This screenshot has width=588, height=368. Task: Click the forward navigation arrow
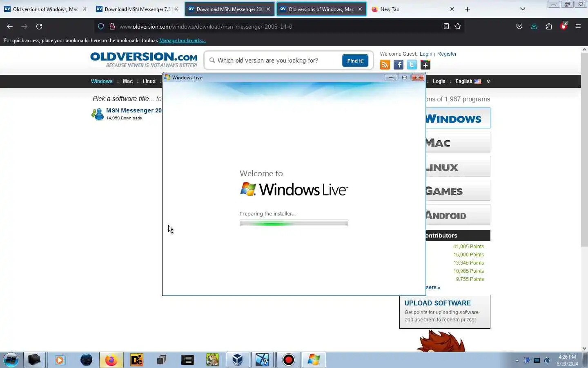[24, 27]
